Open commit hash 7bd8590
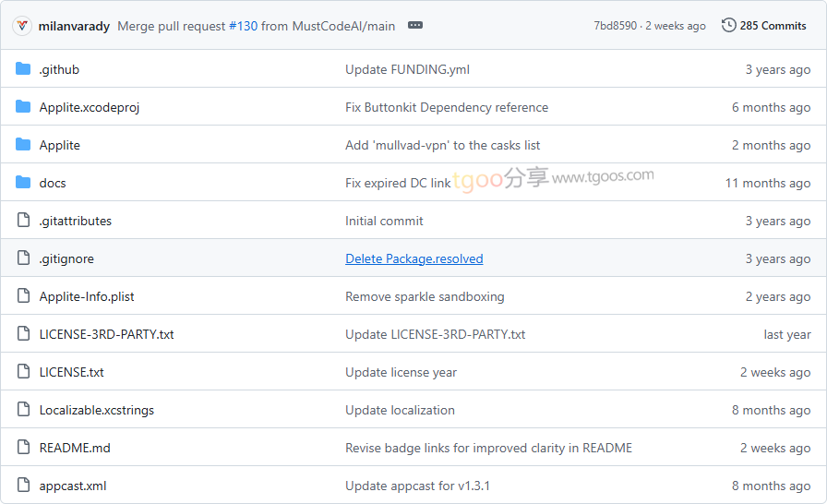Viewport: 827px width, 504px height. (x=615, y=26)
